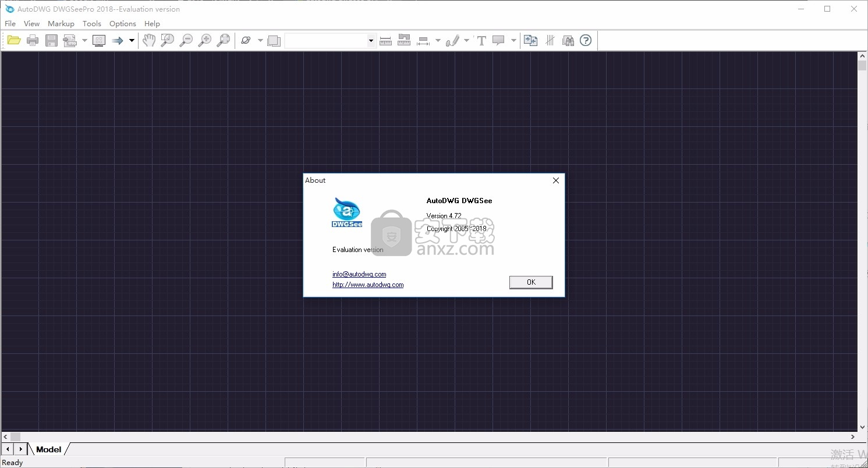The width and height of the screenshot is (868, 468).
Task: Click the Save floppy disk icon
Action: coord(52,40)
